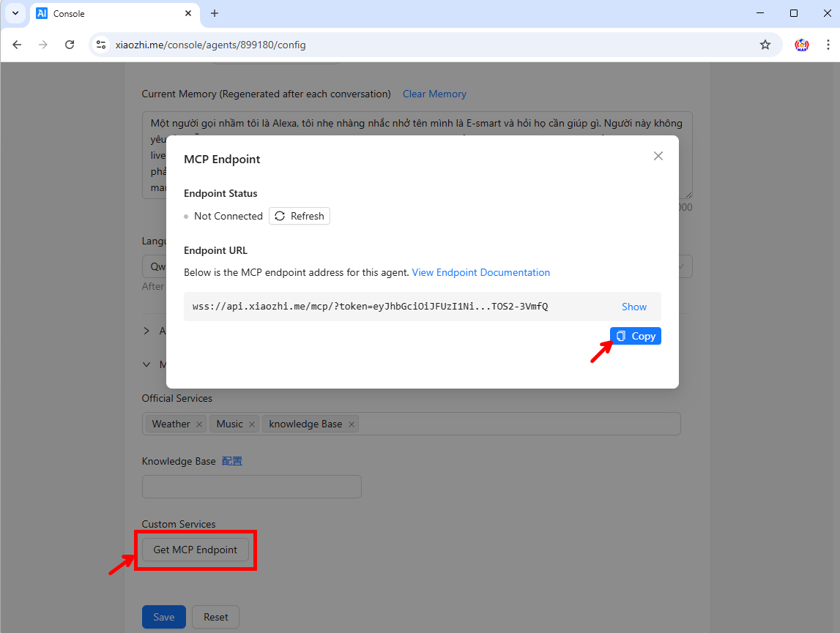Refresh the endpoint connection status
840x633 pixels.
coord(300,216)
